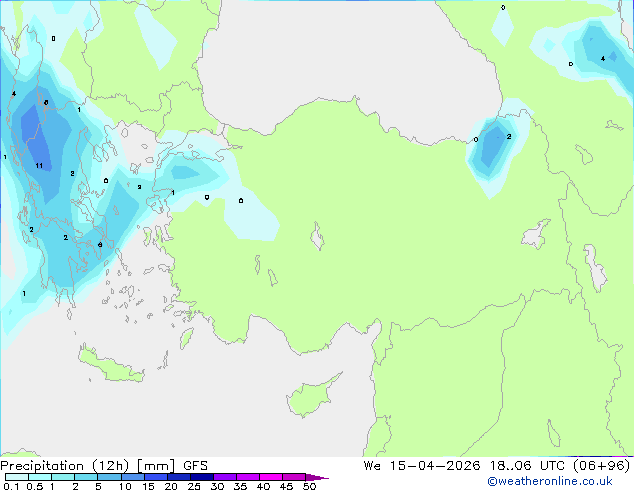Click the legend label "35"

coord(240,486)
